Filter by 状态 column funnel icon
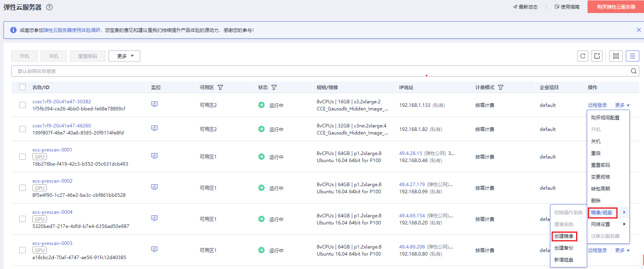This screenshot has height=269, width=644. 274,88
